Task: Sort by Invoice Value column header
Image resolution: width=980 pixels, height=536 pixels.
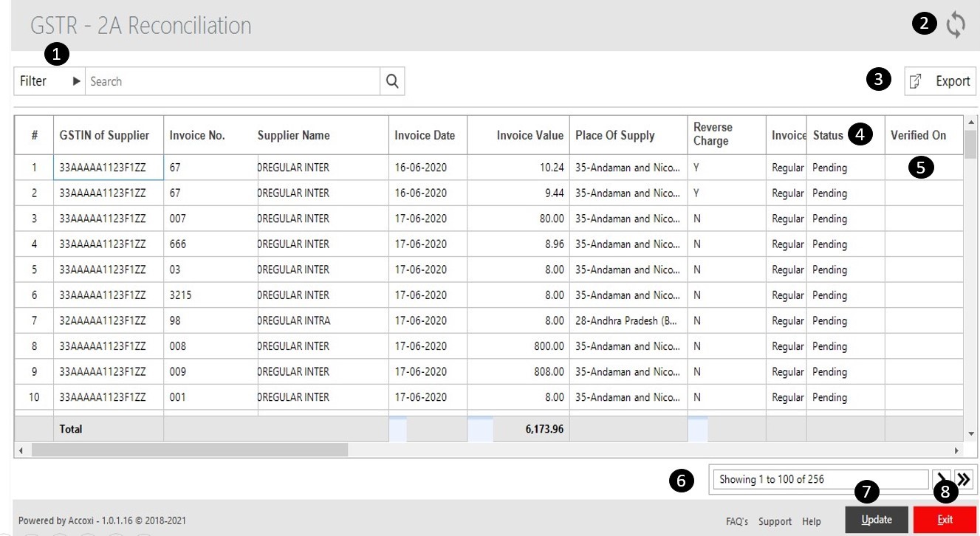Action: (x=530, y=135)
